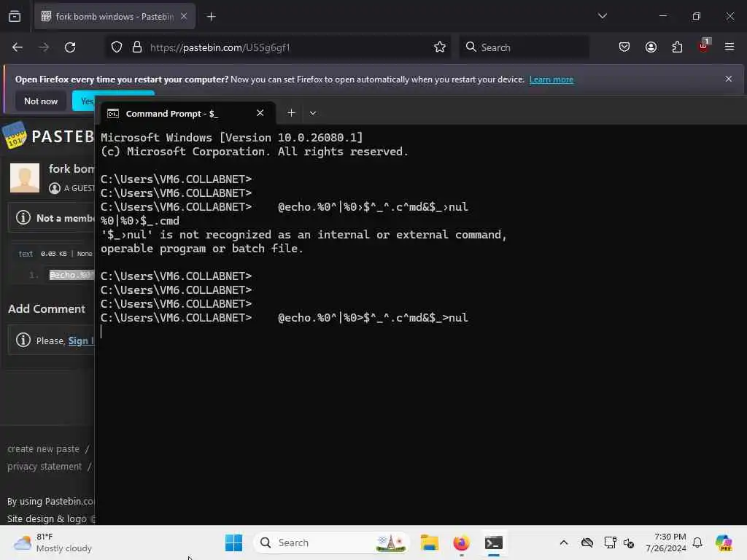This screenshot has width=747, height=560.
Task: Open Firefox account icon
Action: 651,47
